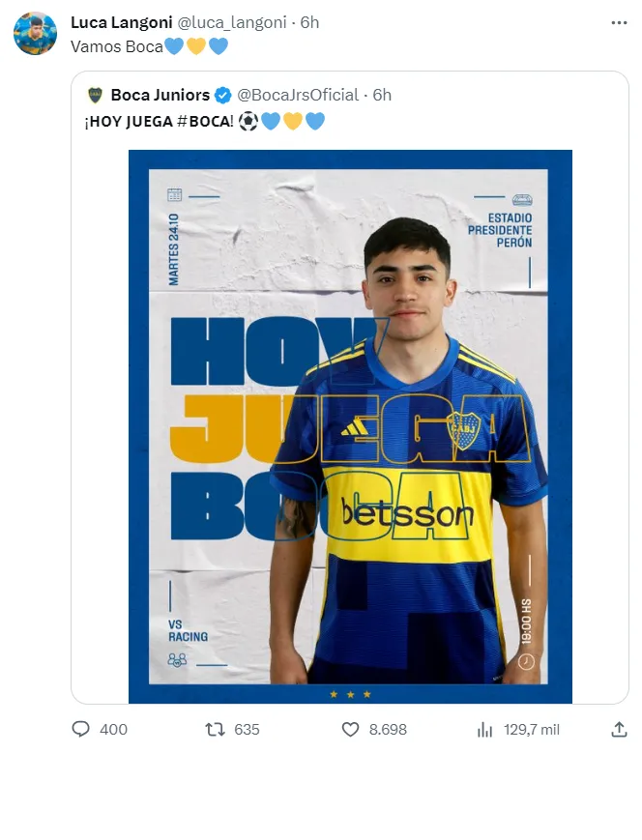Viewport: 642px width, 840px height.
Task: Click the "¡HOY JUEGA #BOCA!" quoted tweet text
Action: (x=160, y=122)
